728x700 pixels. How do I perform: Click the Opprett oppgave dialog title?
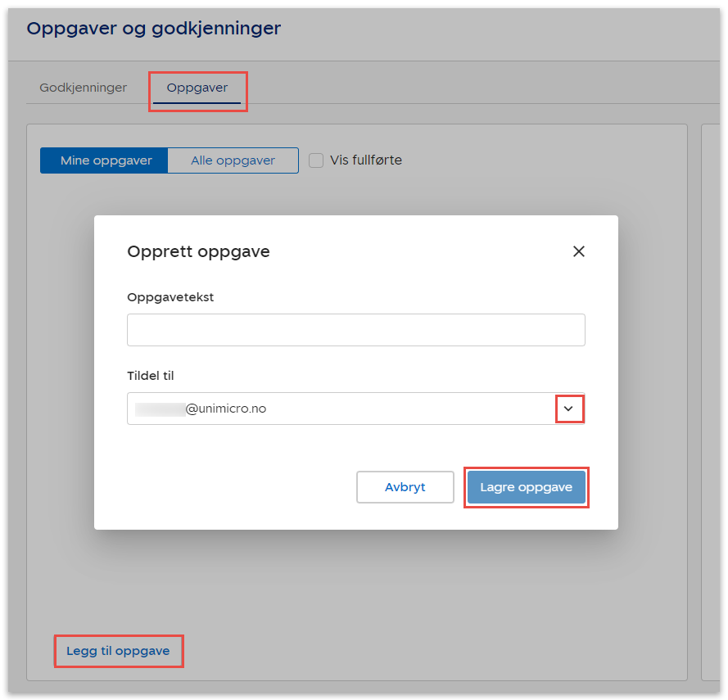coord(198,251)
